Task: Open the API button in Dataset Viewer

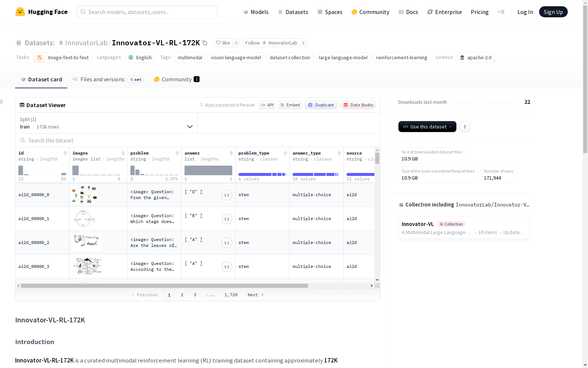Action: (267, 105)
